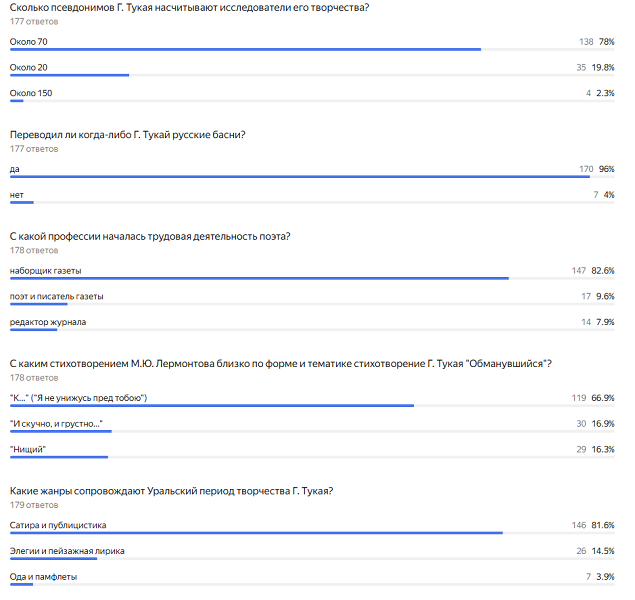This screenshot has height=600, width=635.
Task: Click the 'Сатира и публицистика' result bar
Action: [x=255, y=532]
